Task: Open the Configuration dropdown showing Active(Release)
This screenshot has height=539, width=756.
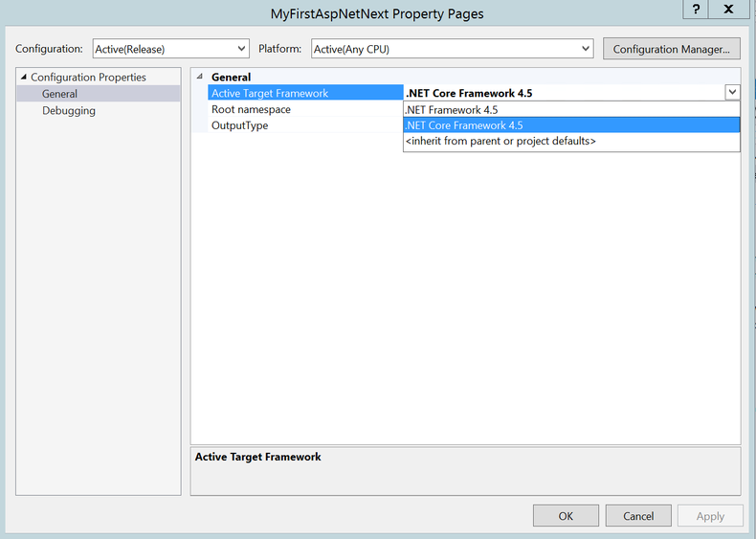Action: (x=170, y=49)
